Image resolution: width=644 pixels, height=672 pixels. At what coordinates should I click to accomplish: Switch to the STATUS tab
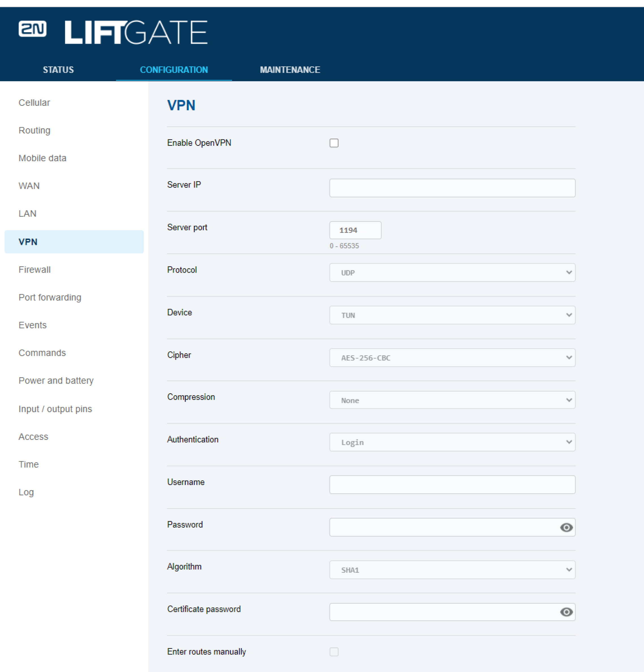coord(58,70)
